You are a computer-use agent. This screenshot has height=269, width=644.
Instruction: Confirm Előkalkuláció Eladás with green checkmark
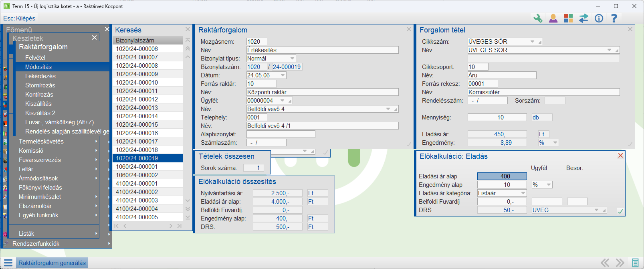click(x=620, y=211)
